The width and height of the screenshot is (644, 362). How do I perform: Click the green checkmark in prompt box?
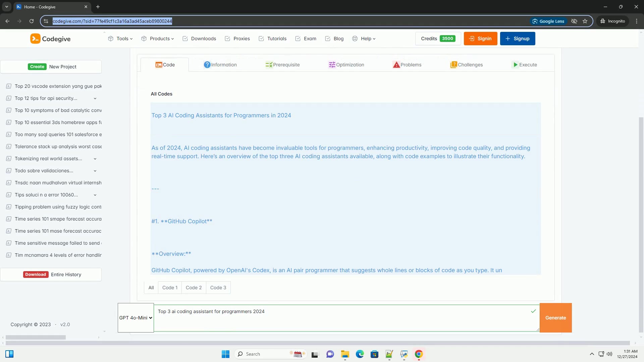(533, 311)
